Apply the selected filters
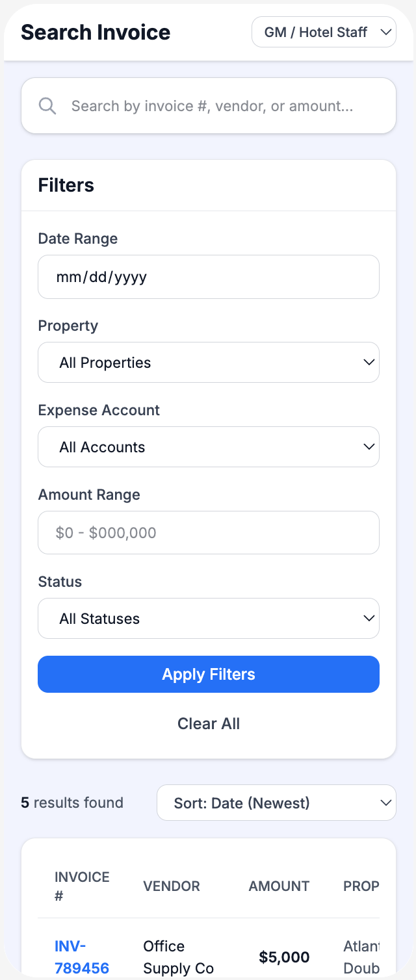The height and width of the screenshot is (980, 416). (x=209, y=674)
